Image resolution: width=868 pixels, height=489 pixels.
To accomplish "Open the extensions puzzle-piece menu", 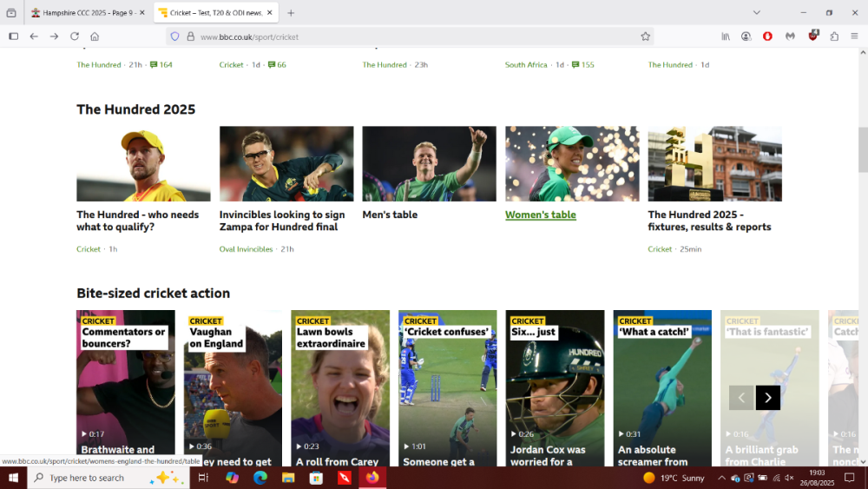I will (834, 36).
